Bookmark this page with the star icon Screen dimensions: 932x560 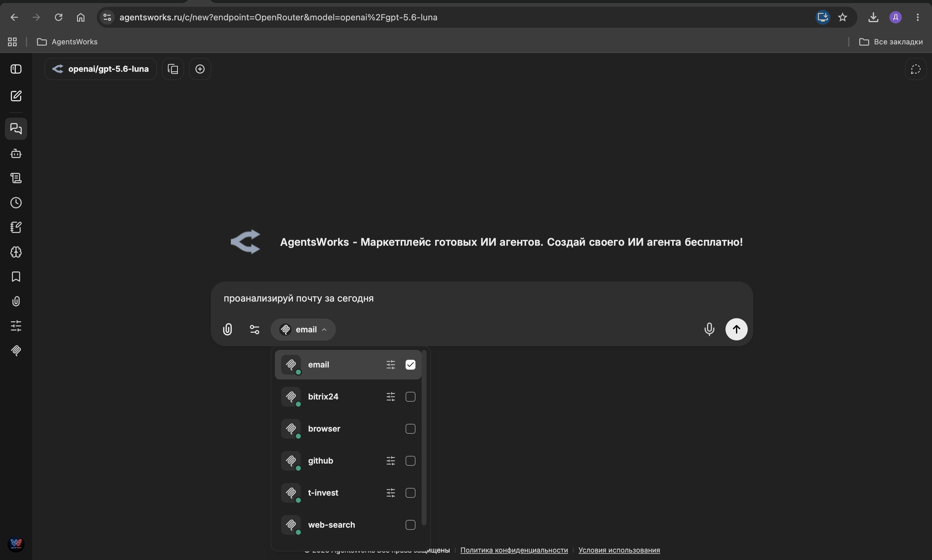[843, 17]
